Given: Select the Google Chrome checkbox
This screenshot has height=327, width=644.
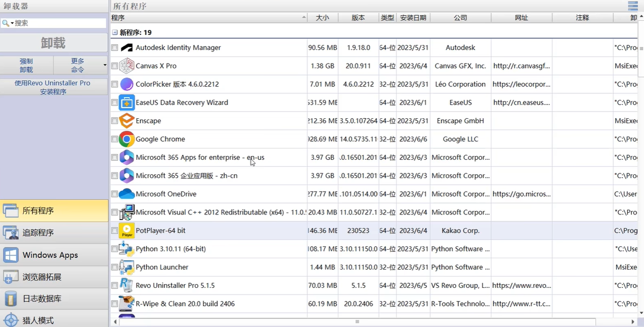Looking at the screenshot, I should [x=115, y=139].
